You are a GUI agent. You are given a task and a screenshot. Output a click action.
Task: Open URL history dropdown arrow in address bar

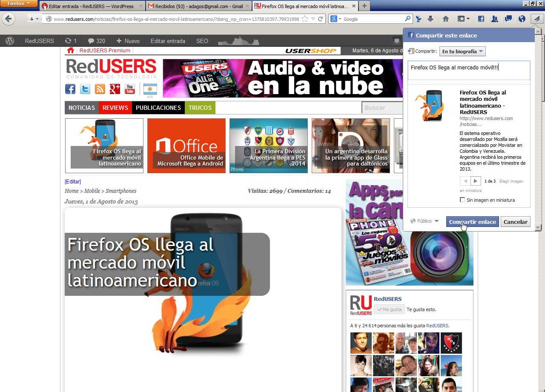(x=313, y=19)
